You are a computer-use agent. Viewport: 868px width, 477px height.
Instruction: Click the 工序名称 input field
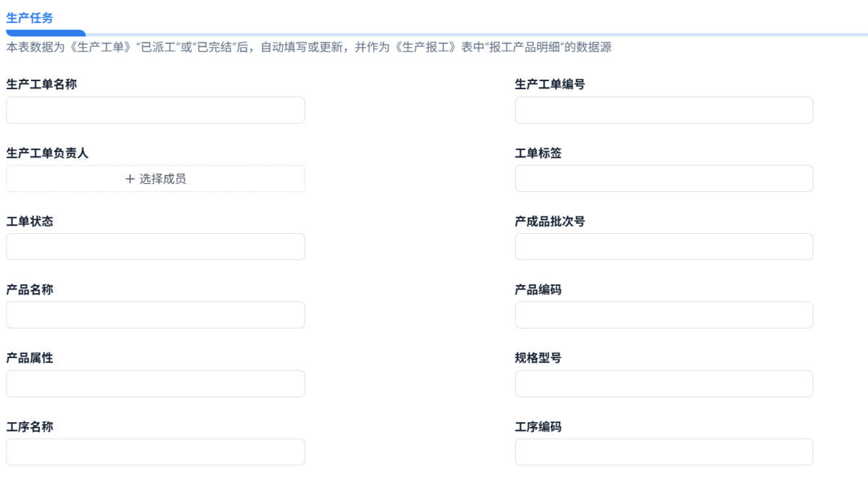[155, 452]
